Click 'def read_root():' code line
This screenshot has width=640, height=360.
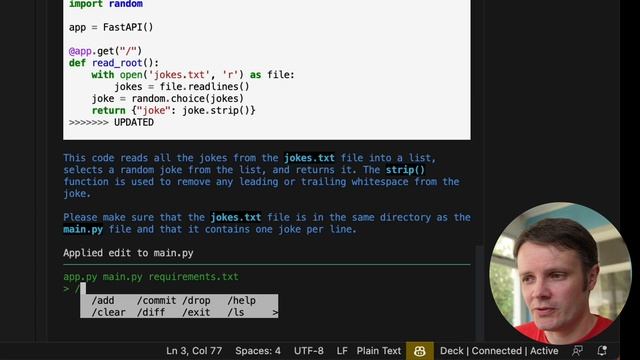tap(113, 63)
